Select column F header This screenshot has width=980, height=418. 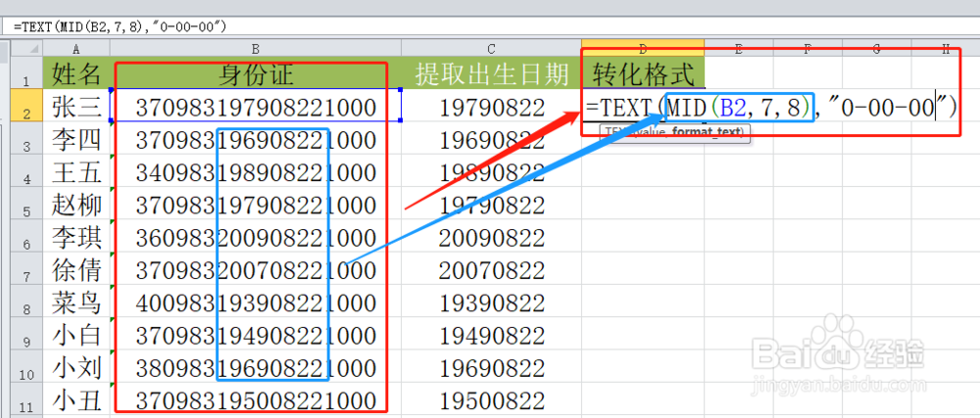[x=808, y=49]
